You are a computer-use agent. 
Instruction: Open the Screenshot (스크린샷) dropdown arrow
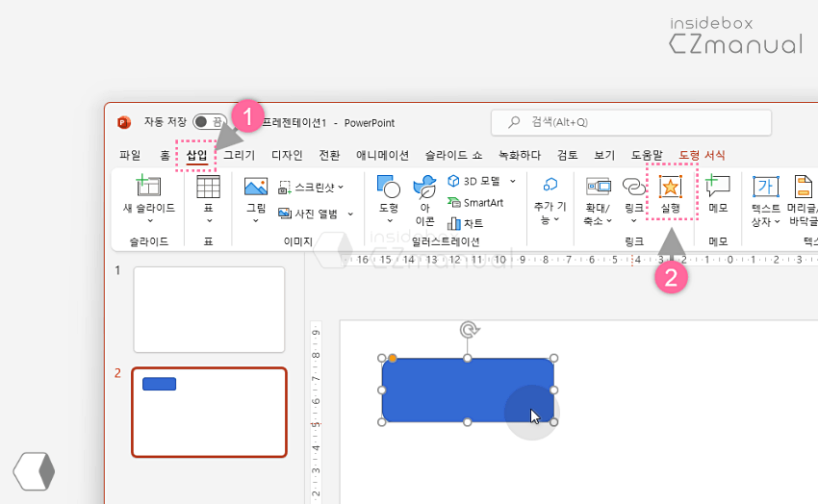(341, 188)
